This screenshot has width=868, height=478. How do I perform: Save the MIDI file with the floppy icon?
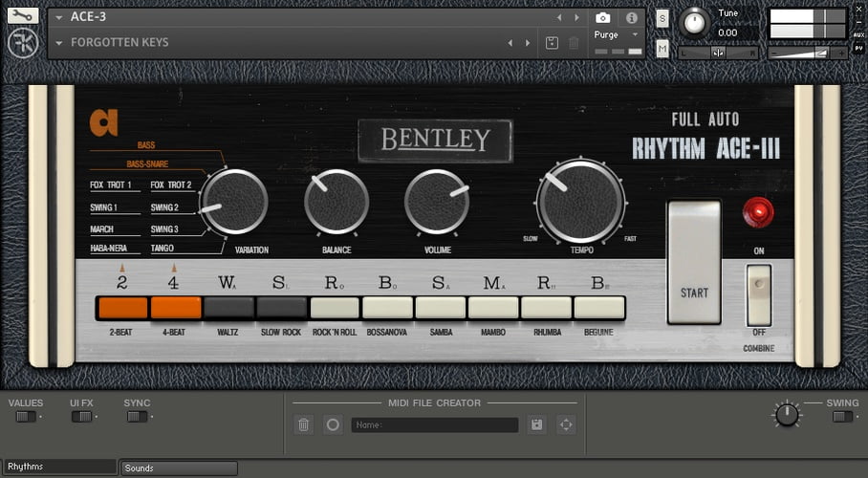536,424
